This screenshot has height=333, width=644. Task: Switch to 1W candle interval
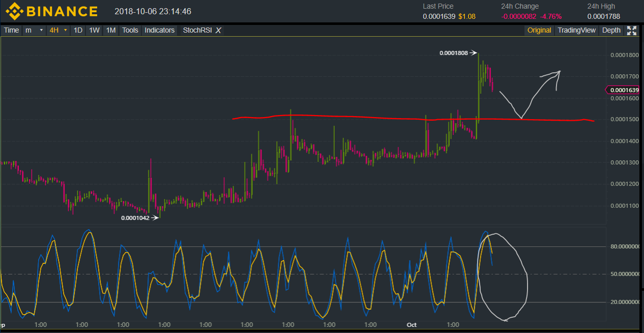coord(94,30)
